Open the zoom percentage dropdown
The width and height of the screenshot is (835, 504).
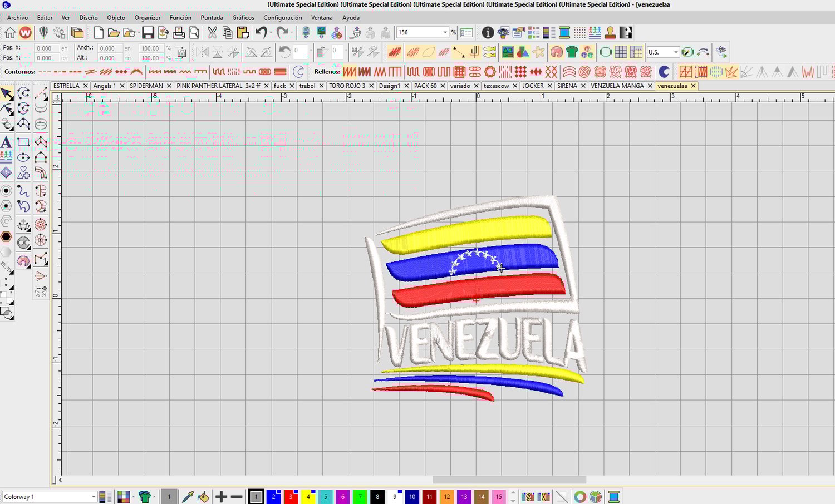445,33
